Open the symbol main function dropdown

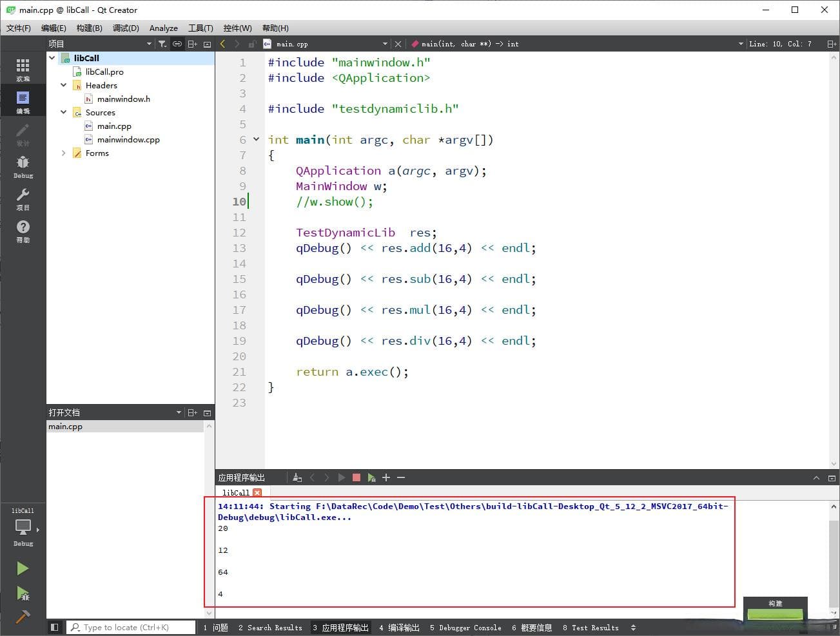(741, 44)
